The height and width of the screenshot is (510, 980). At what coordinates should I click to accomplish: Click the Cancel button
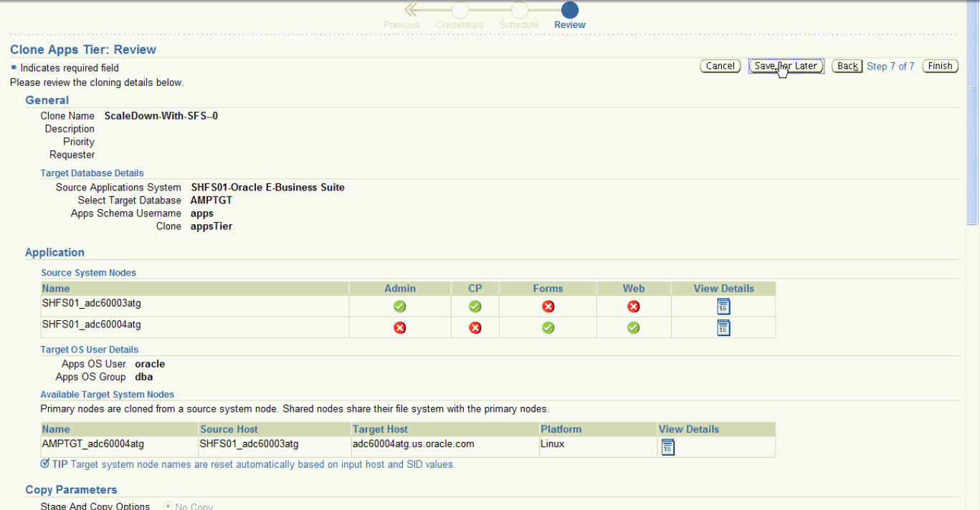720,66
